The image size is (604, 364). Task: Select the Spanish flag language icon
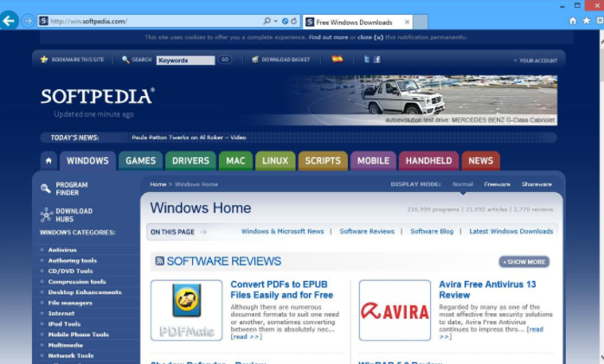tap(337, 59)
